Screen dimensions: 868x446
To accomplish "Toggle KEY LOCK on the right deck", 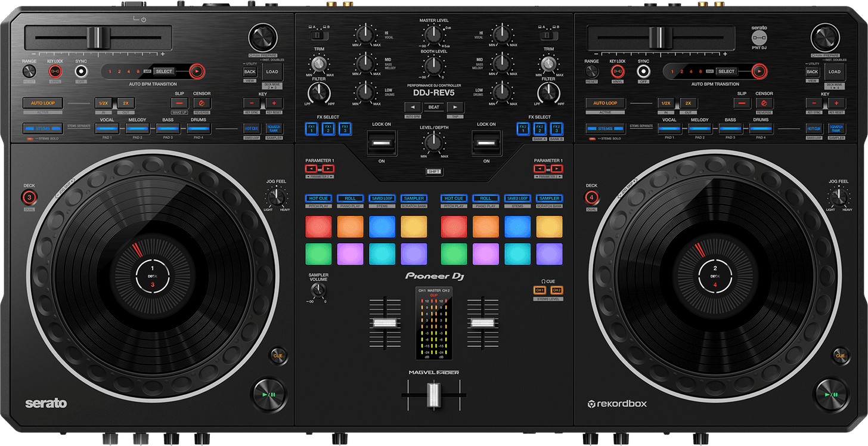I will pyautogui.click(x=618, y=72).
